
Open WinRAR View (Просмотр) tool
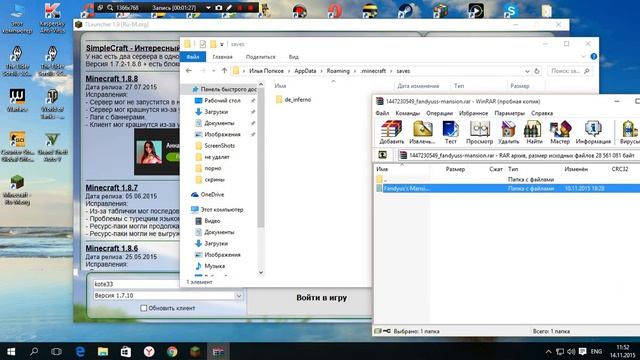(x=479, y=132)
